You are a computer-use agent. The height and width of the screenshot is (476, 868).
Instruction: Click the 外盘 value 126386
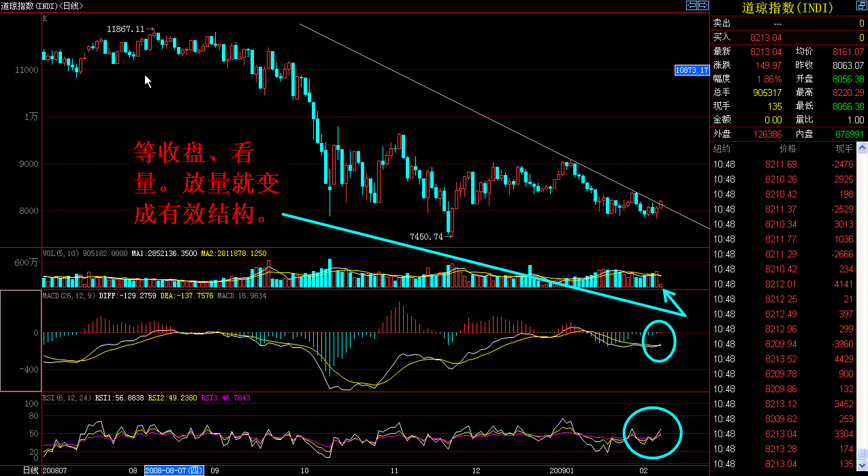pos(767,134)
